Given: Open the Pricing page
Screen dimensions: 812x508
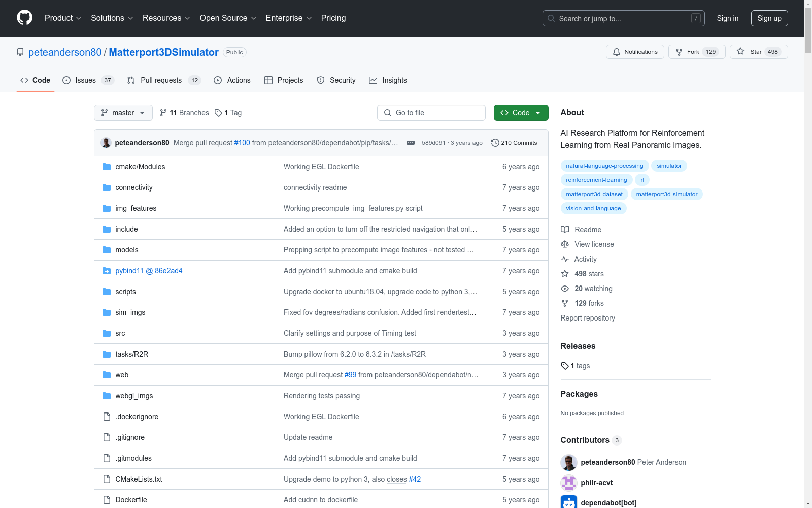Looking at the screenshot, I should point(333,18).
